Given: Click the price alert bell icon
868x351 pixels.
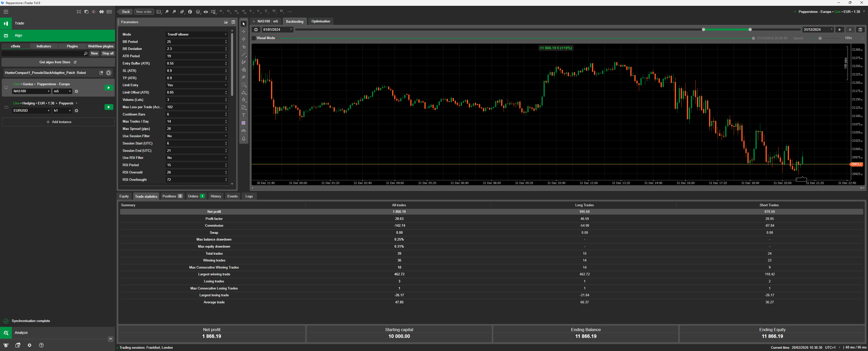Looking at the screenshot, I should (x=243, y=138).
